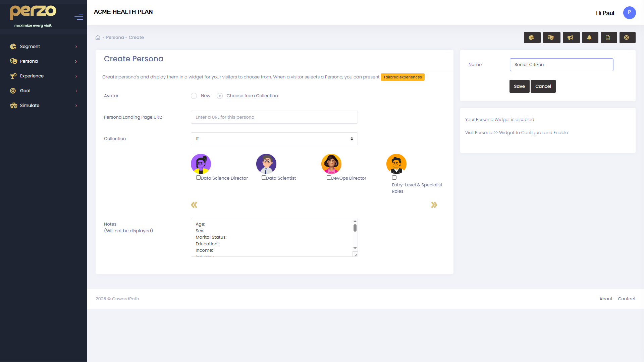Screen dimensions: 644x362
Task: Click the home breadcrumb icon
Action: point(98,38)
